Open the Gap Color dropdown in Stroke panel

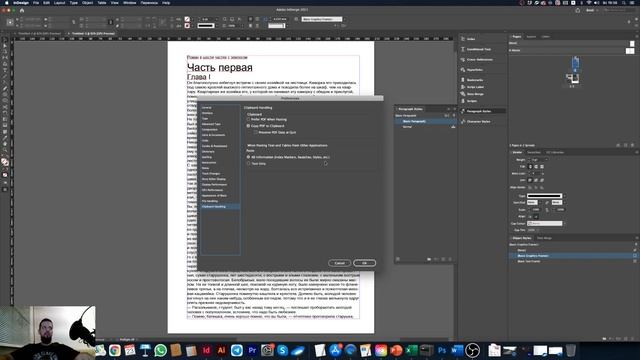[546, 223]
